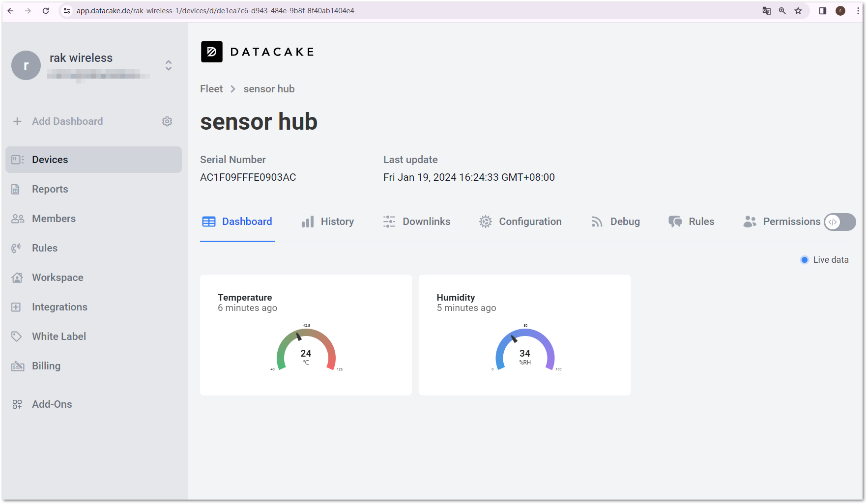
Task: Click the Add-Ons grid icon
Action: [x=17, y=404]
